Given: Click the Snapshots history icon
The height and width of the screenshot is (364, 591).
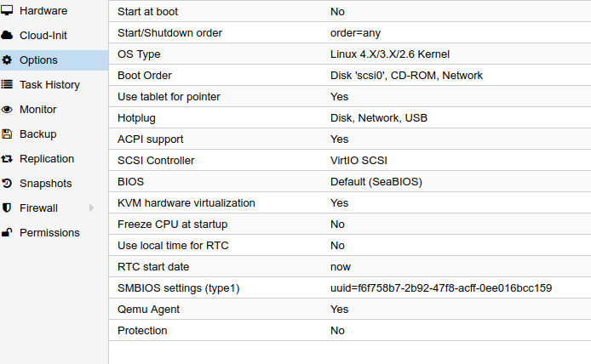Looking at the screenshot, I should click(x=7, y=184).
